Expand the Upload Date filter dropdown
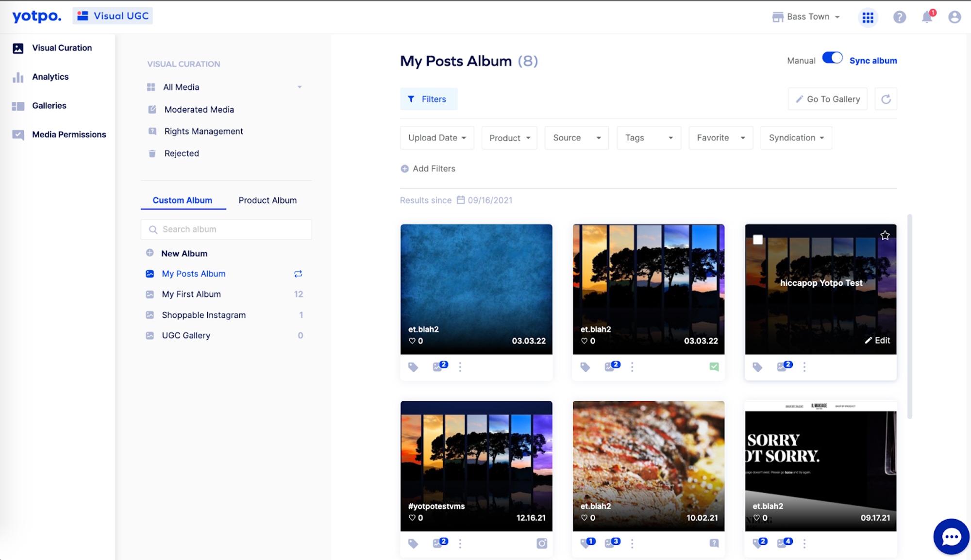Image resolution: width=971 pixels, height=560 pixels. tap(437, 138)
